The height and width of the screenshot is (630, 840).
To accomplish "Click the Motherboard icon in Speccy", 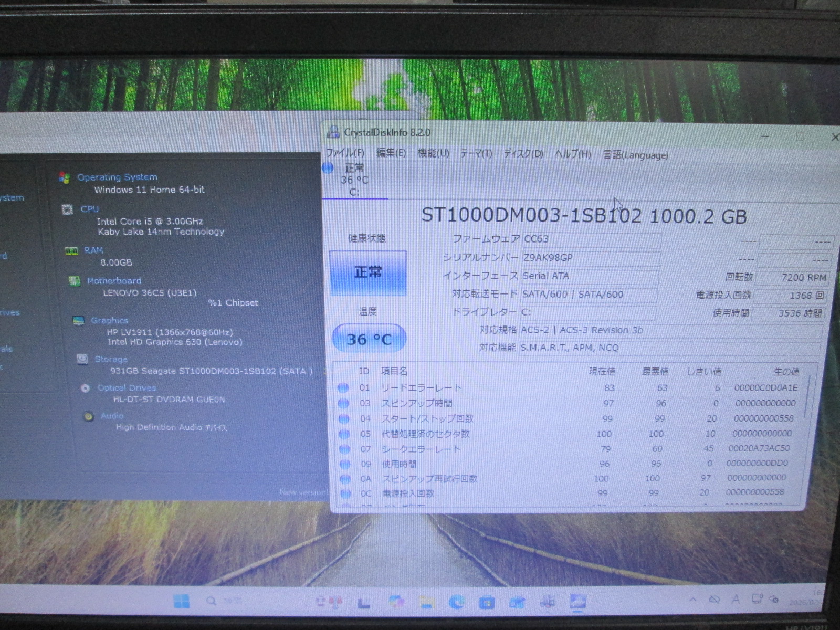I will (75, 281).
